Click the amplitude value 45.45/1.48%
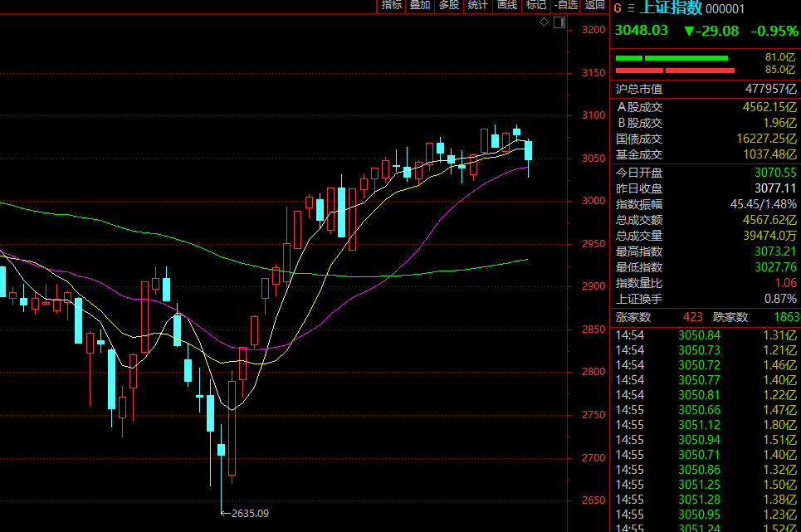The height and width of the screenshot is (532, 801). [763, 204]
